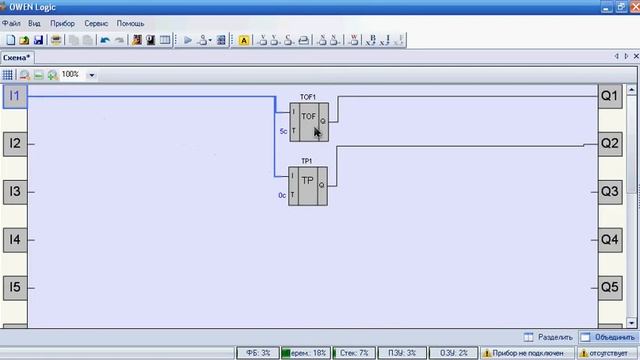Viewport: 640px width, 360px height.
Task: Click the ОЗУ: 2% status indicator
Action: coord(453,353)
